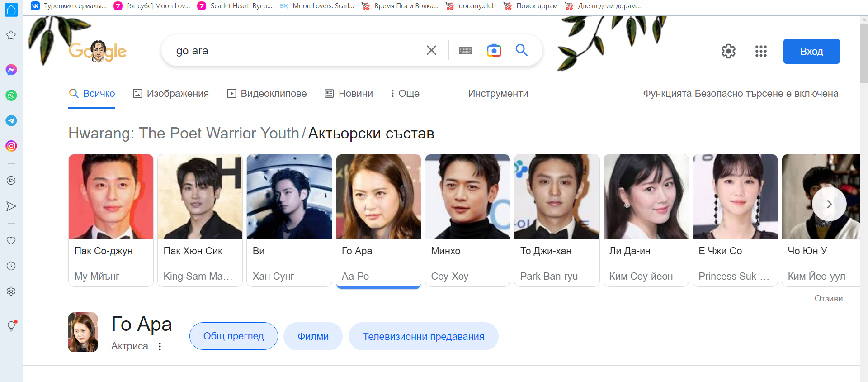The width and height of the screenshot is (868, 382).
Task: Open the Moon Lovers: Scarl... bookmark
Action: (x=317, y=6)
